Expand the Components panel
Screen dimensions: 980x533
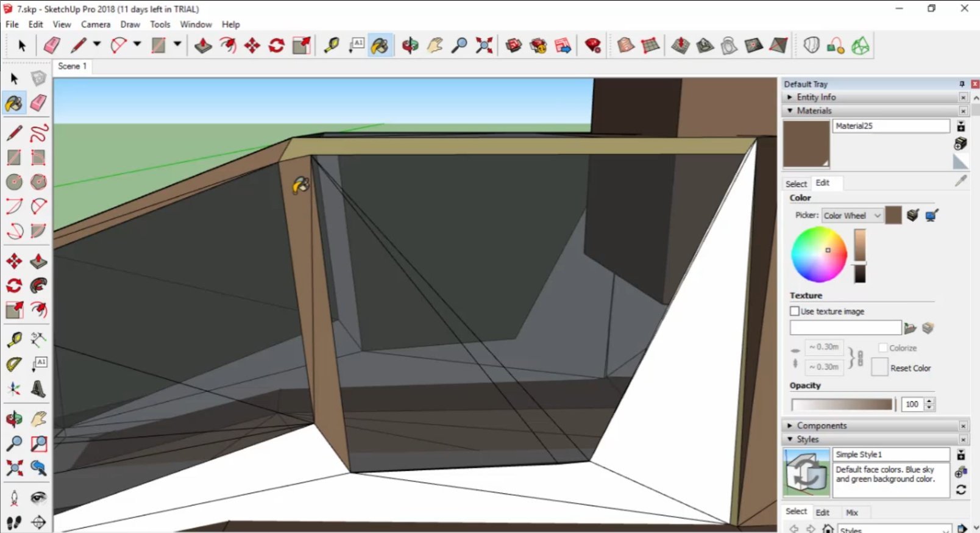821,426
